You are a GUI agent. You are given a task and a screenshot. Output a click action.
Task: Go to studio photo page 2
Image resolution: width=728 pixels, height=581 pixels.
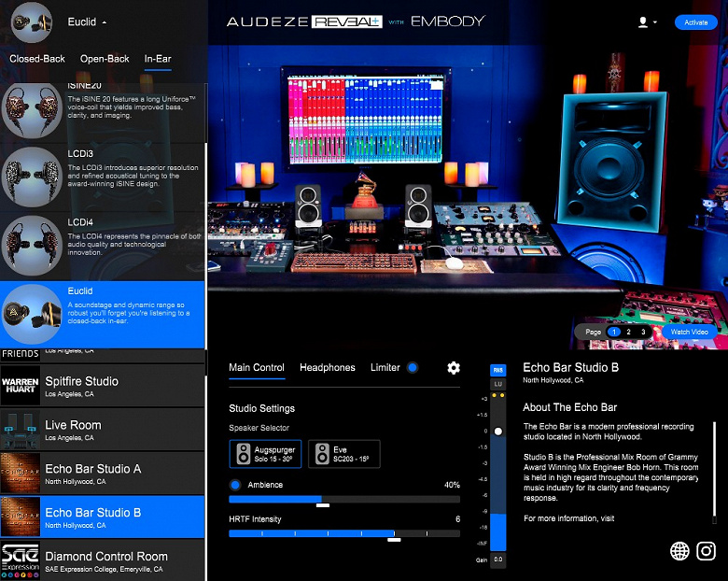629,332
